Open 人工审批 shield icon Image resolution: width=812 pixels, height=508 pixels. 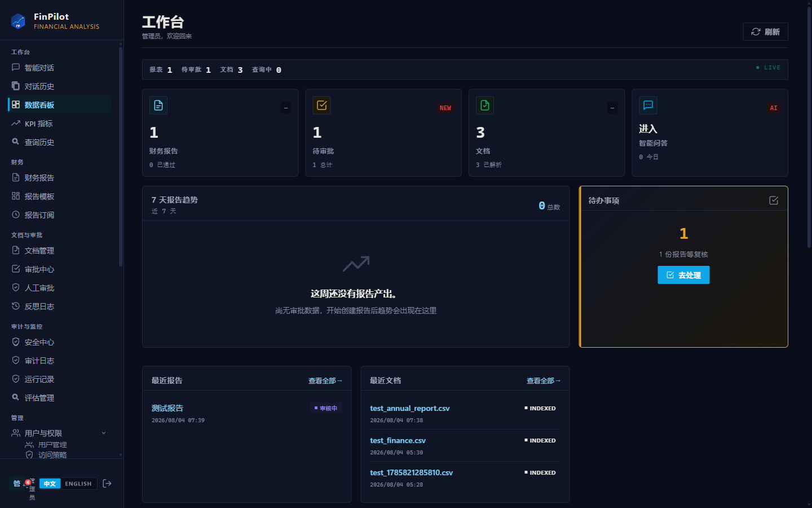16,287
